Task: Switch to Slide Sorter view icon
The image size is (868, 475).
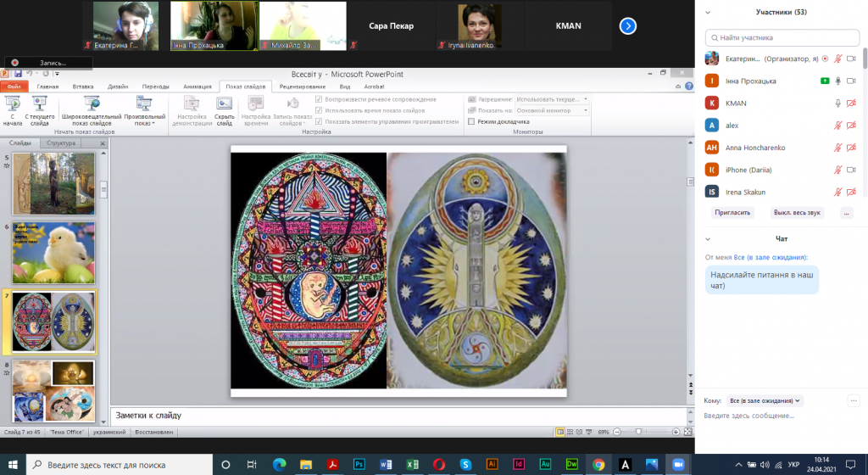Action: pyautogui.click(x=570, y=432)
